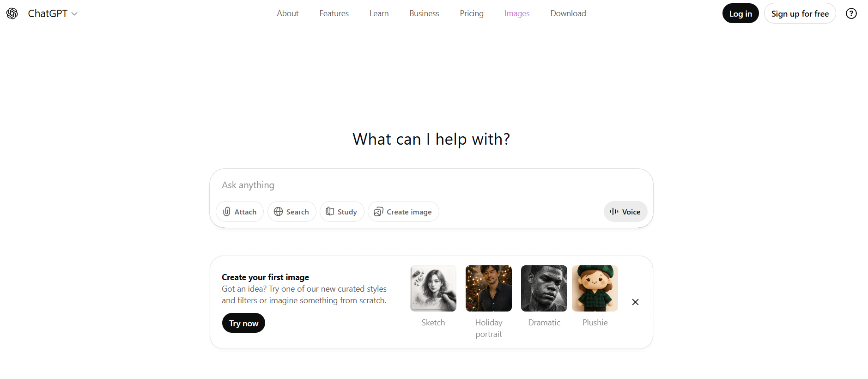Viewport: 868px width, 379px height.
Task: Visit the Pricing page
Action: (x=471, y=13)
